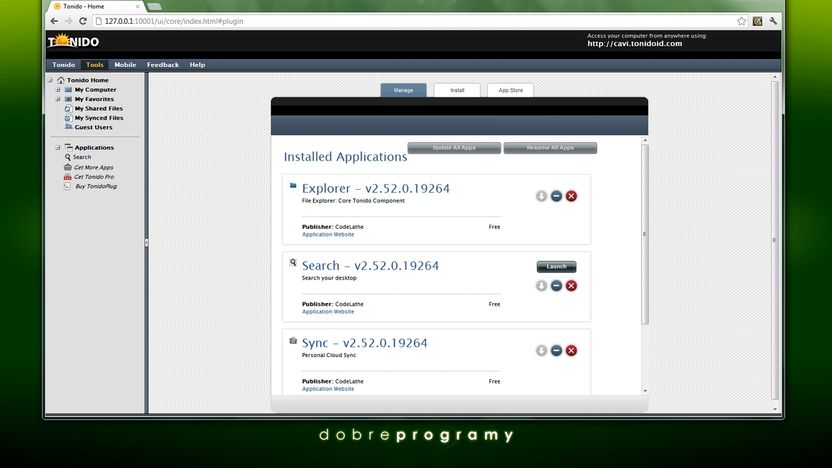Click red remove icon for Sync app

pos(571,351)
